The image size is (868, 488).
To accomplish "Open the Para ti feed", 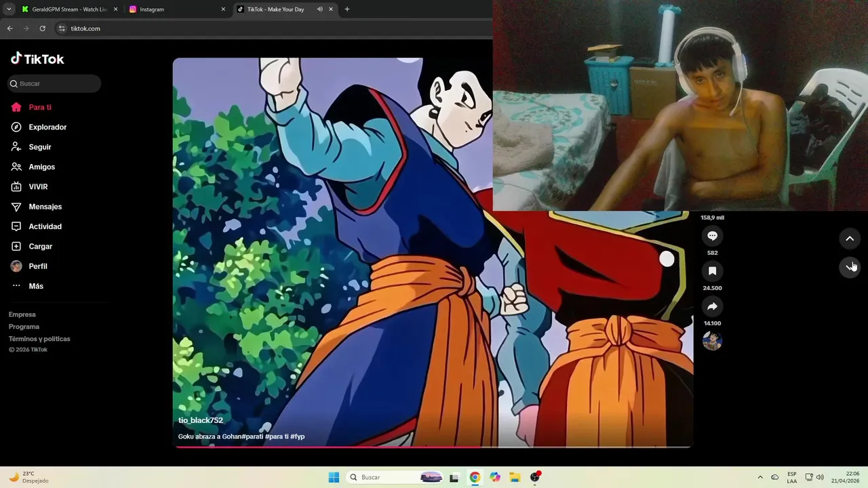I will click(x=40, y=107).
